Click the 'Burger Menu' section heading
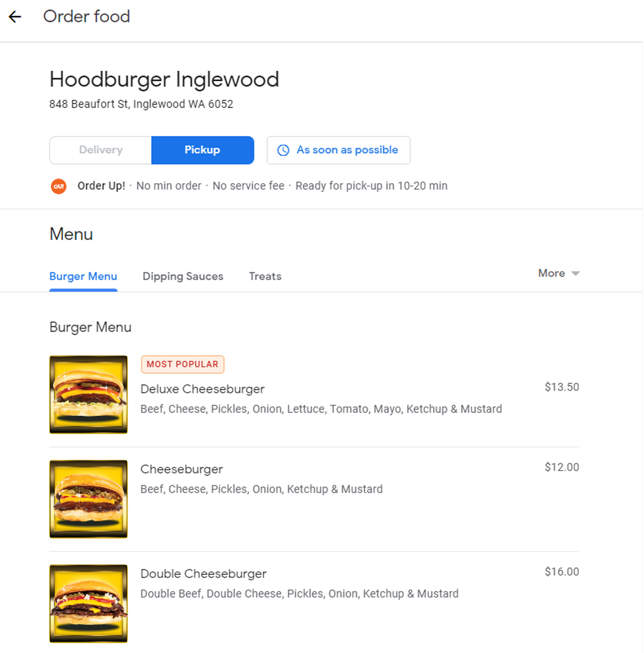Image resolution: width=644 pixels, height=653 pixels. [x=90, y=327]
